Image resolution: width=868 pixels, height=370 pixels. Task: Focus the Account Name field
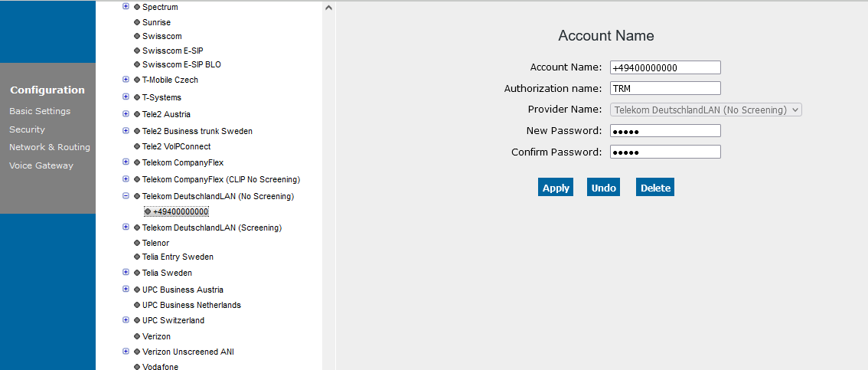click(x=665, y=67)
